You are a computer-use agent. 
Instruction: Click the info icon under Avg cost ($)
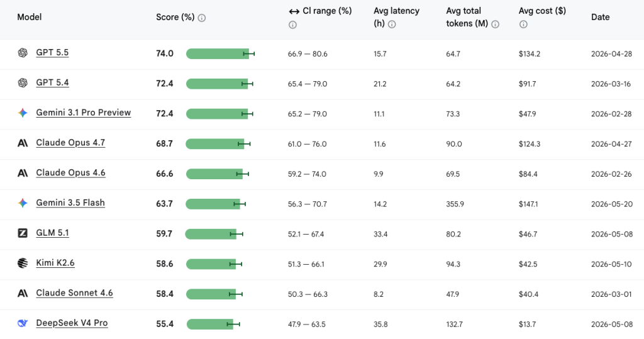(x=523, y=25)
